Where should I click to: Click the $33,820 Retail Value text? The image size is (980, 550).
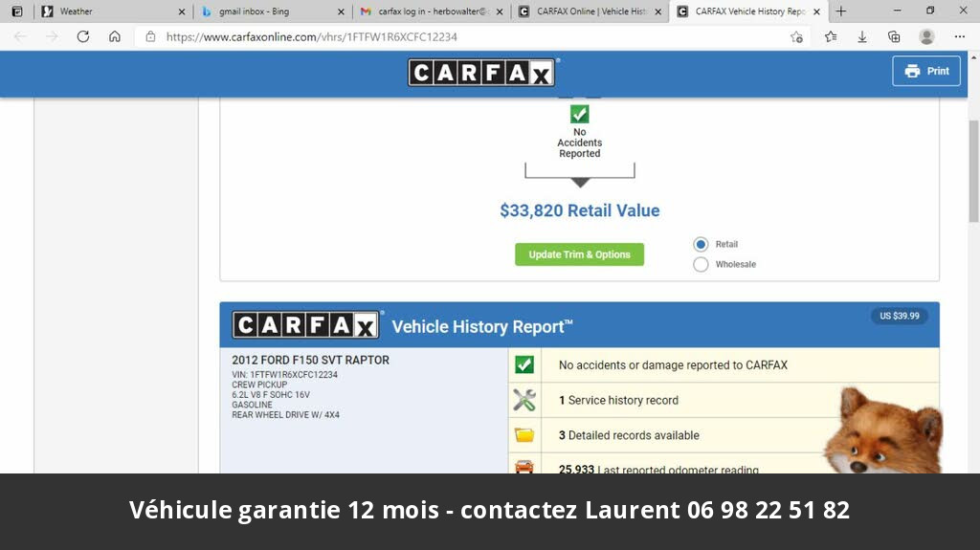[x=579, y=210]
